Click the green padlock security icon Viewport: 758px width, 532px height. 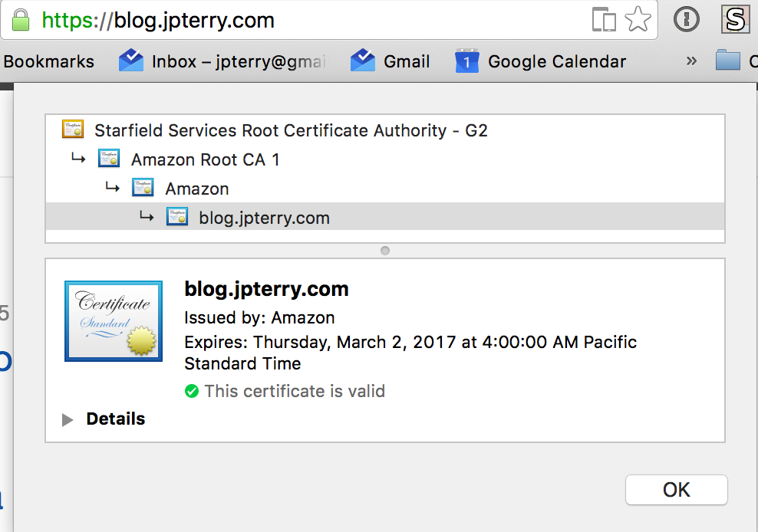pos(20,19)
